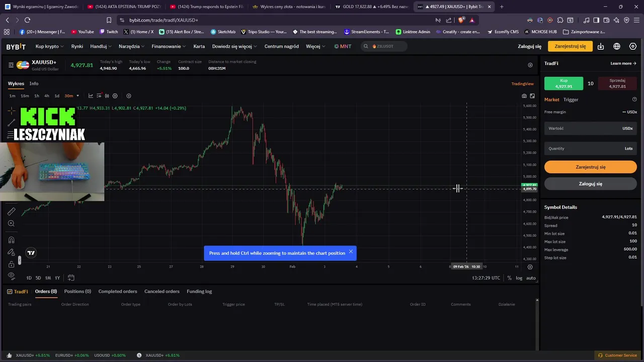Open the symbol list hamburger menu
The width and height of the screenshot is (644, 362).
(x=11, y=65)
